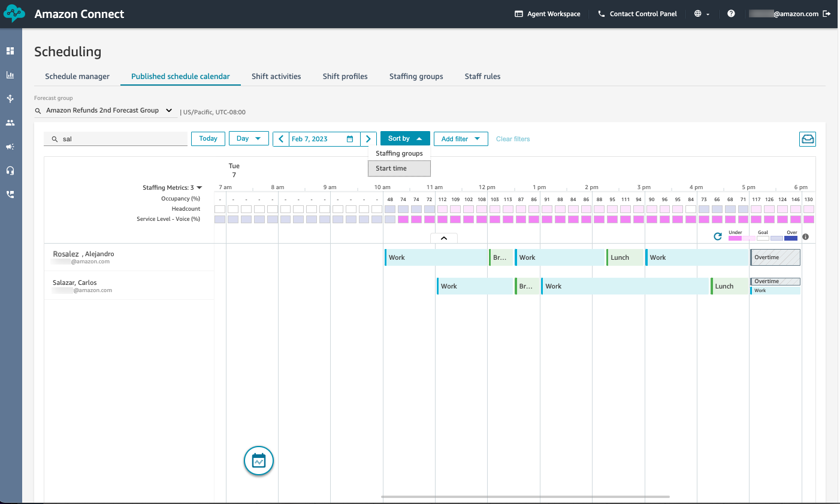Viewport: 840px width, 504px height.
Task: Click Carlos's first Work block
Action: tap(475, 286)
